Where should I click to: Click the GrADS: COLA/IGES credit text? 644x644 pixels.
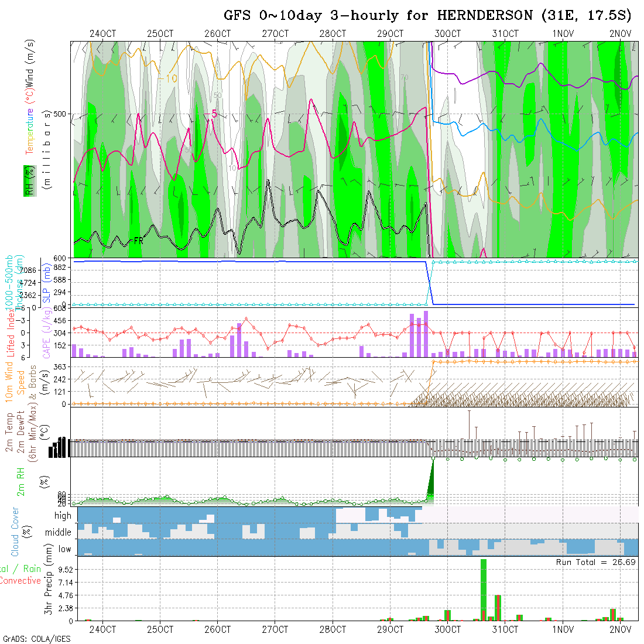point(36,639)
